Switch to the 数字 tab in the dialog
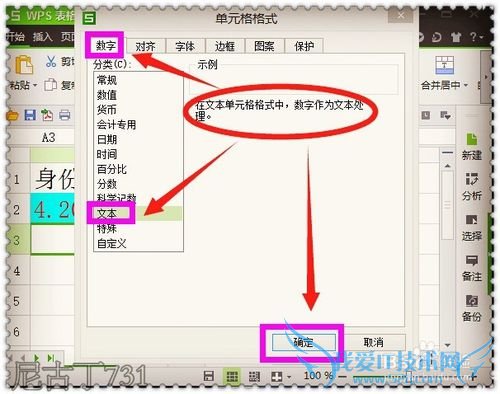This screenshot has height=394, width=500. [x=105, y=46]
